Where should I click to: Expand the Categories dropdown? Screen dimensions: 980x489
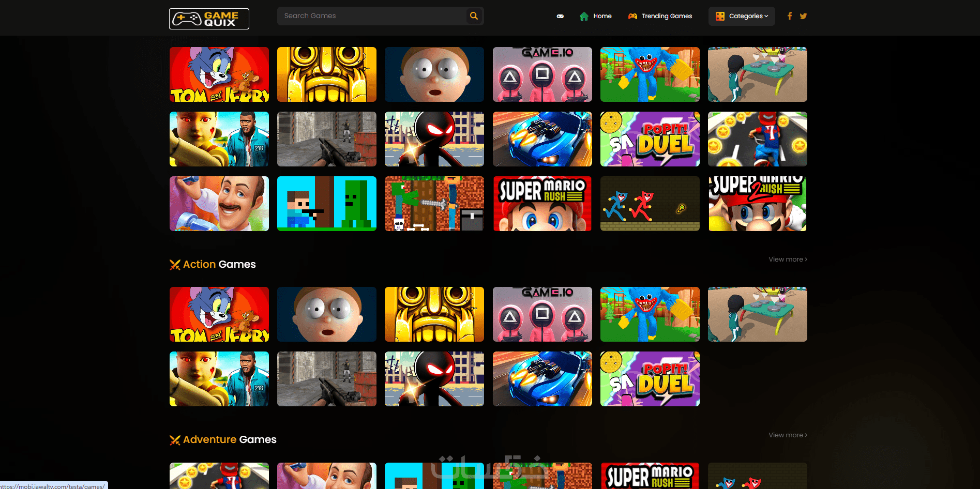pyautogui.click(x=742, y=16)
